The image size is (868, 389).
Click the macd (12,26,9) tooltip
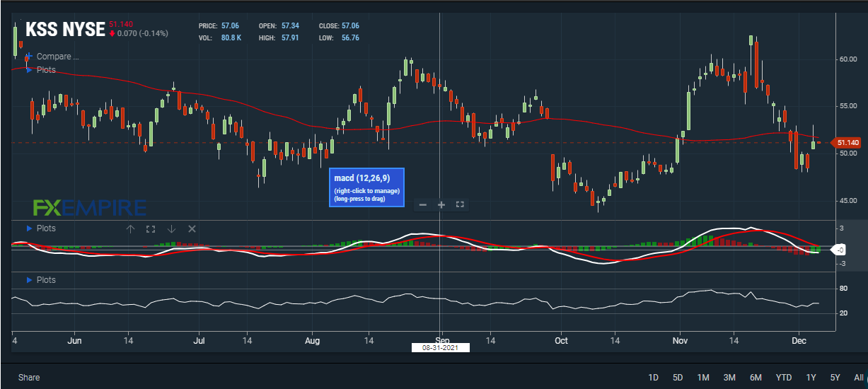pyautogui.click(x=367, y=187)
